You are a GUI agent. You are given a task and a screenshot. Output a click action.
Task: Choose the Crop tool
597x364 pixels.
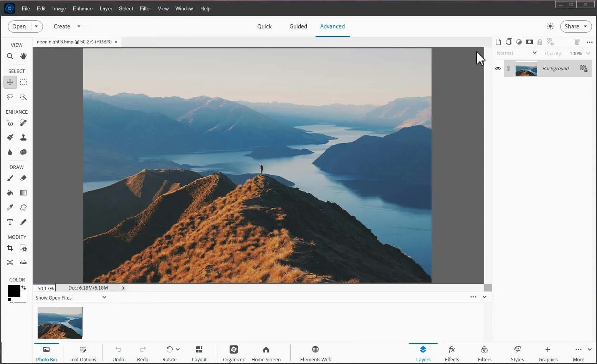(x=10, y=248)
